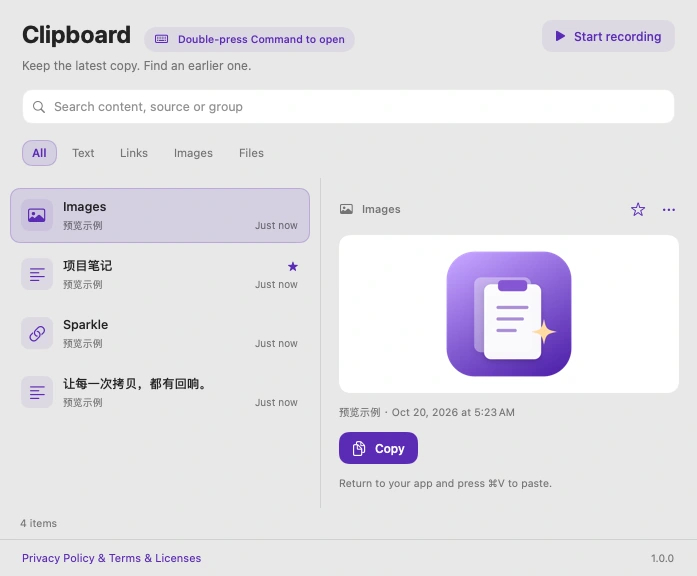Image resolution: width=697 pixels, height=576 pixels.
Task: Click the magnifier icon in search bar
Action: tap(39, 107)
